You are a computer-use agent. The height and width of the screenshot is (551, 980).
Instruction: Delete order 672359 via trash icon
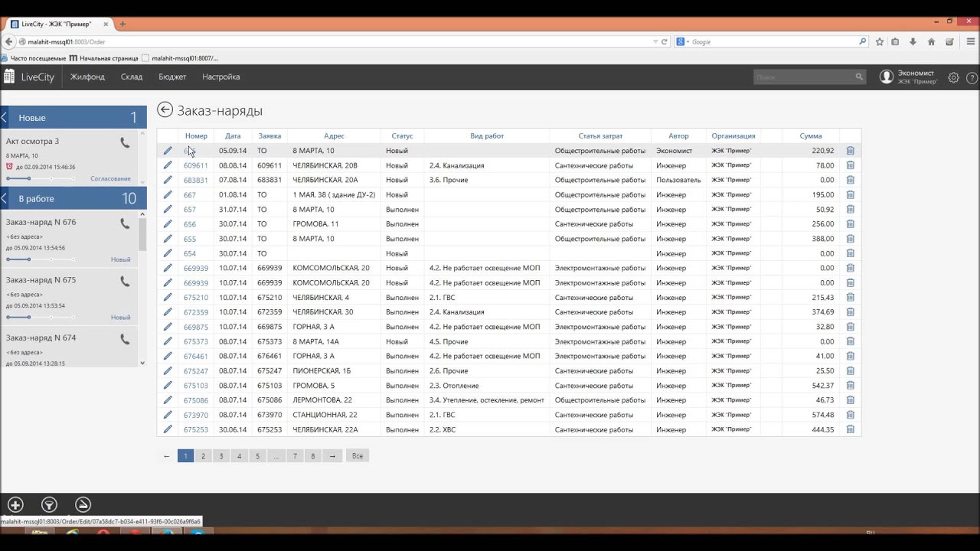pos(851,312)
